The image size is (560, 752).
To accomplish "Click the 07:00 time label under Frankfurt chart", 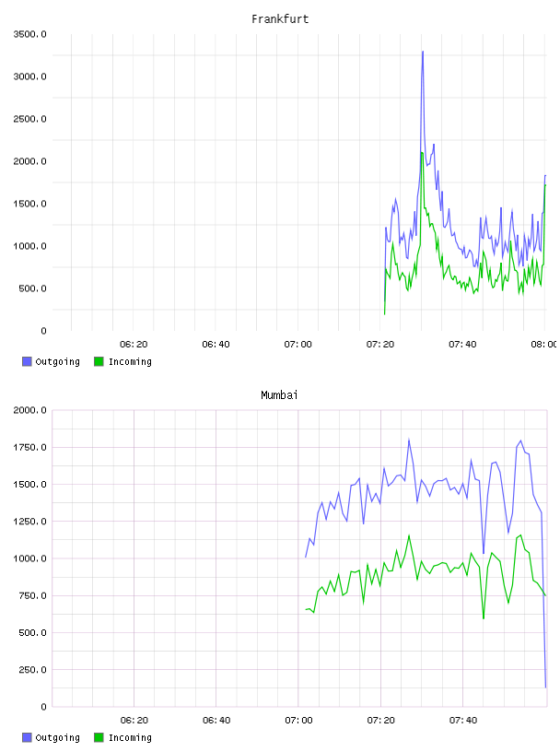I will click(297, 345).
